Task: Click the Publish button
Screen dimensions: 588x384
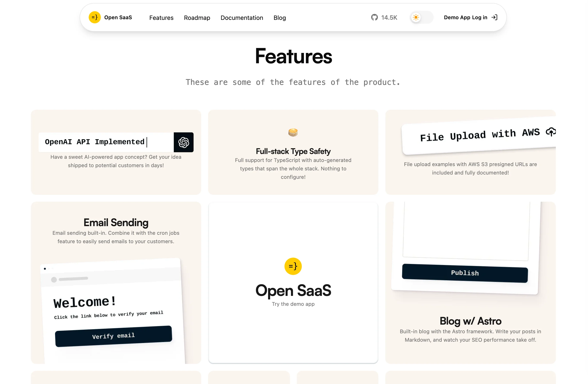Action: pyautogui.click(x=465, y=273)
